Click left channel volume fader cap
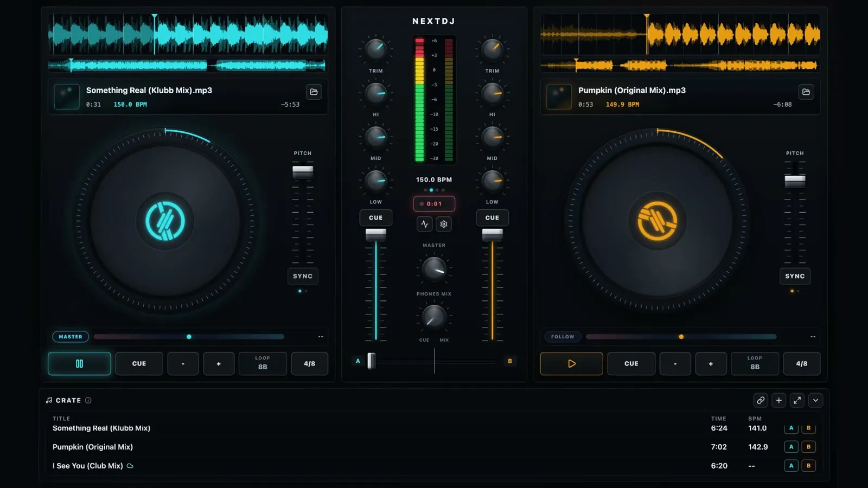 coord(376,235)
